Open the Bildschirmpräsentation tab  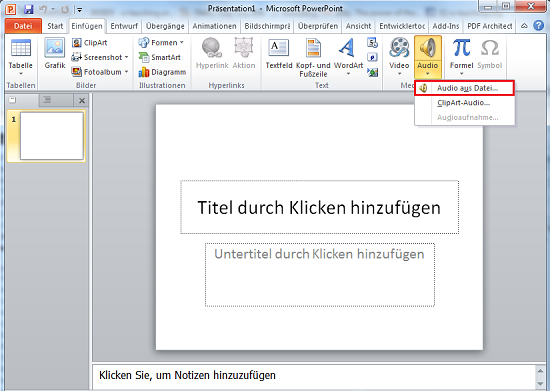click(267, 26)
